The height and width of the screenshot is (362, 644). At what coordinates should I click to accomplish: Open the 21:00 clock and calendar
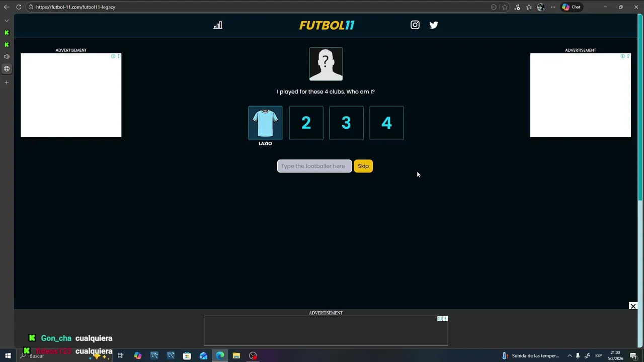[615, 355]
